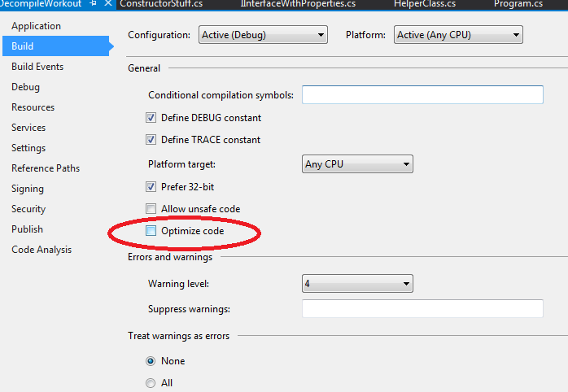568x392 pixels.
Task: Close the DecompileWorkout tab
Action: (x=108, y=4)
